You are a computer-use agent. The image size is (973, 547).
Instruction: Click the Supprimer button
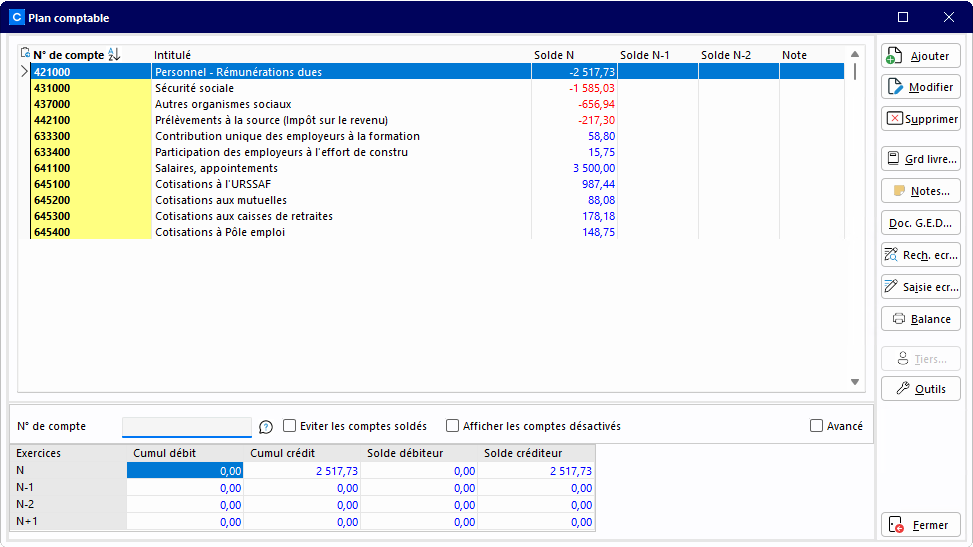[921, 119]
